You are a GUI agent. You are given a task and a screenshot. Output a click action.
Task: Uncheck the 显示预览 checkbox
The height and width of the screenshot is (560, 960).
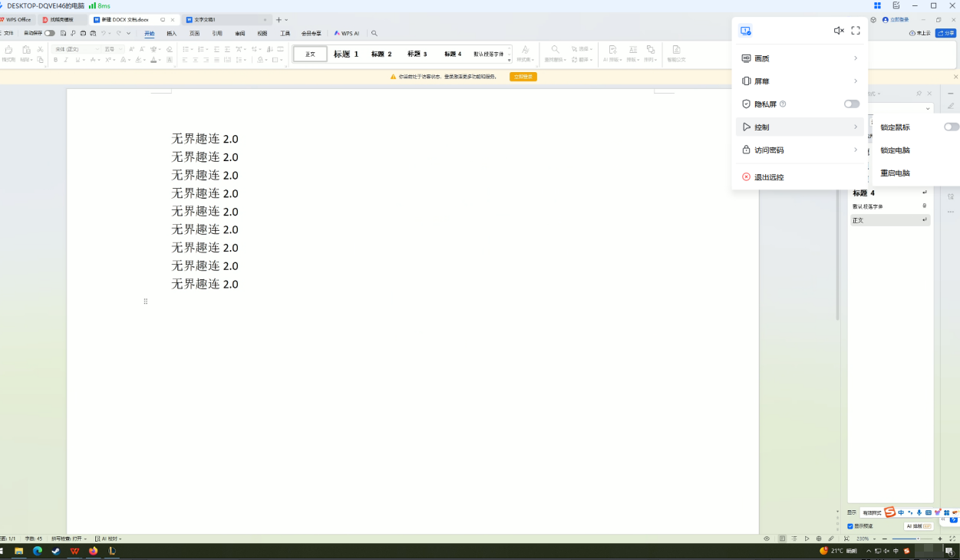click(850, 526)
